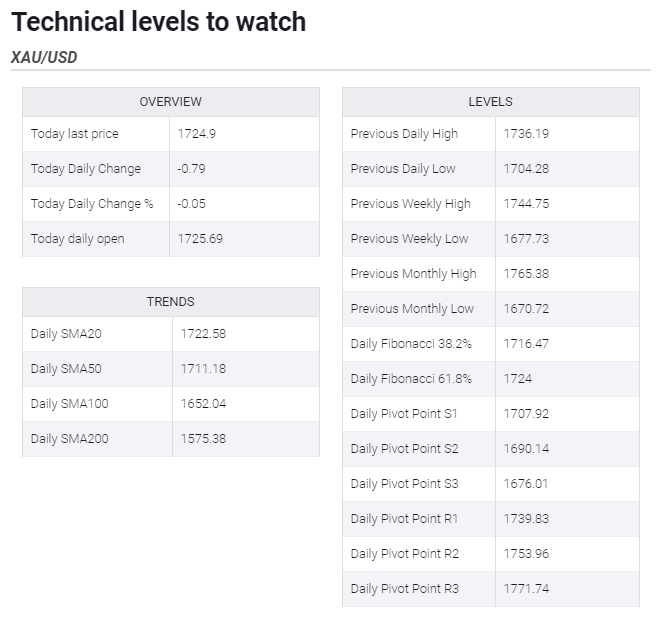Click the Today Daily Change row label
The height and width of the screenshot is (620, 656).
click(86, 169)
